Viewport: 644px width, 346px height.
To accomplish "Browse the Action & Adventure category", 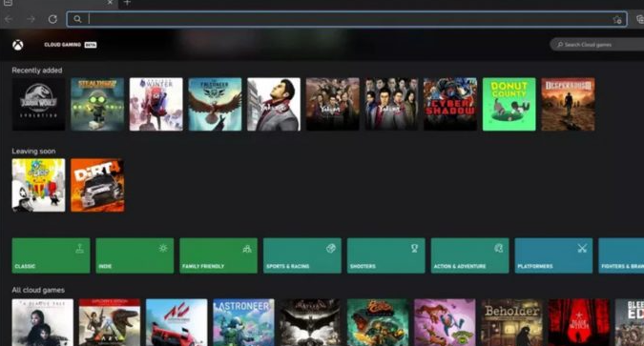I will click(469, 255).
